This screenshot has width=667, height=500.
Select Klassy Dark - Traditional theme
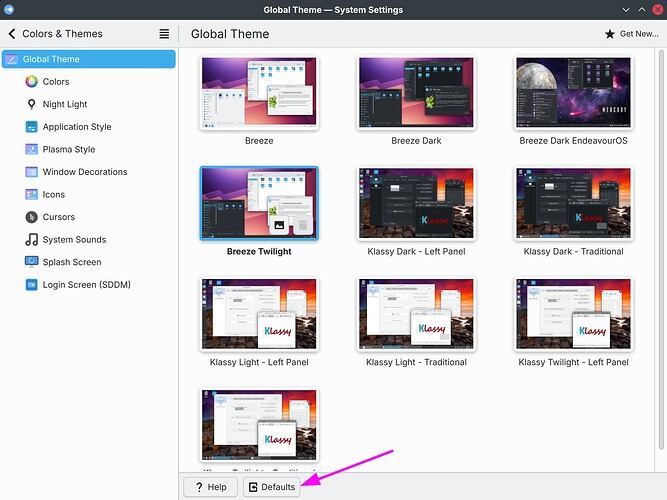573,203
